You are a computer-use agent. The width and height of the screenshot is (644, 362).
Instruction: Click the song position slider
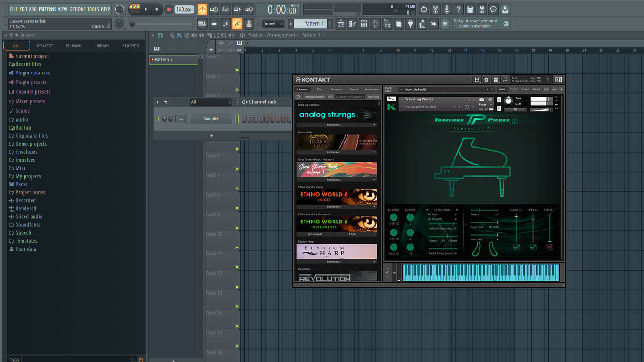click(161, 24)
